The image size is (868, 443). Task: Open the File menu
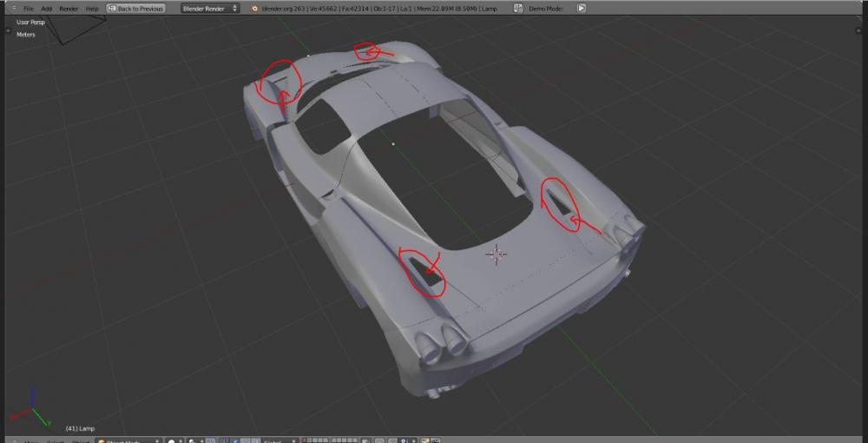(x=29, y=9)
